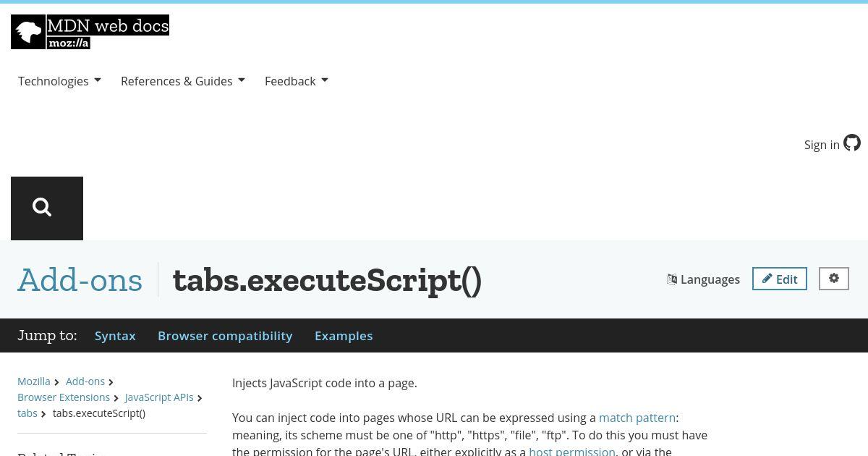The width and height of the screenshot is (868, 456).
Task: Open the host permission link
Action: point(572,451)
